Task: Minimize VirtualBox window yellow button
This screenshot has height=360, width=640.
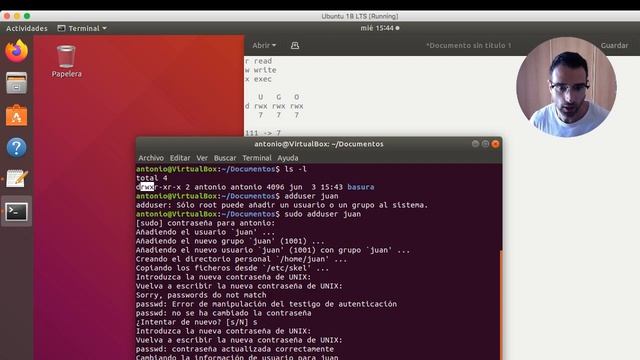Action: [x=17, y=16]
